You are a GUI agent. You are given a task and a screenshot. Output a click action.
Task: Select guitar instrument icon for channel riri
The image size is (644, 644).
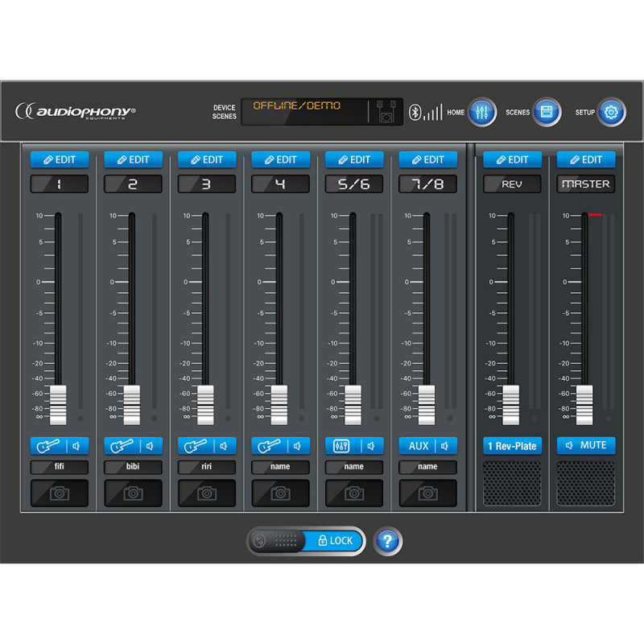196,446
